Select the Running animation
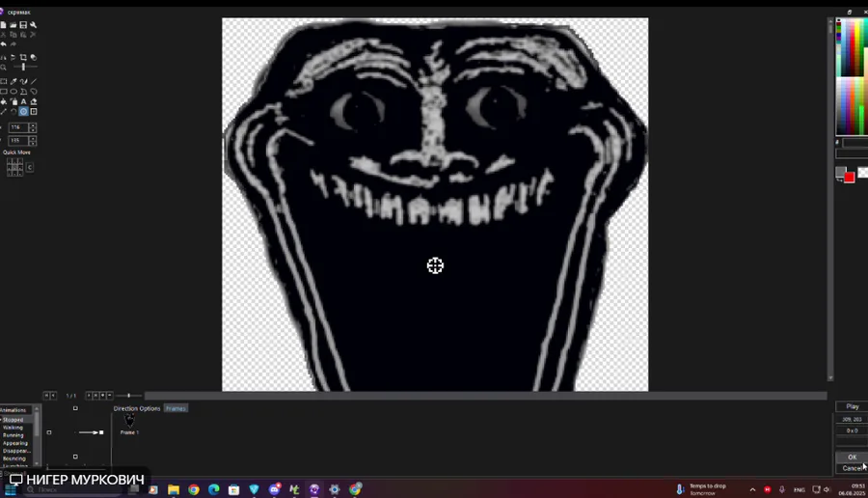 [13, 435]
